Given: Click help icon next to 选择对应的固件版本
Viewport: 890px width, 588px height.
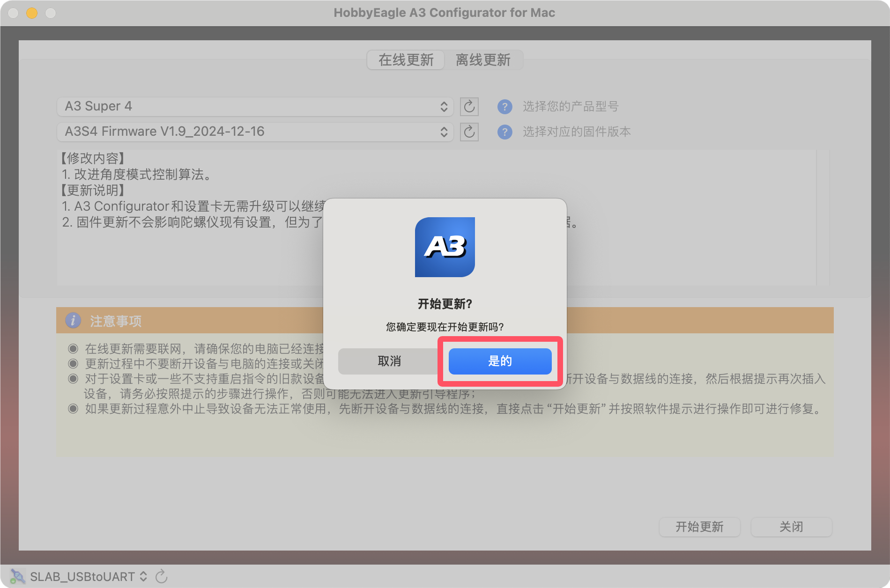Looking at the screenshot, I should point(504,132).
